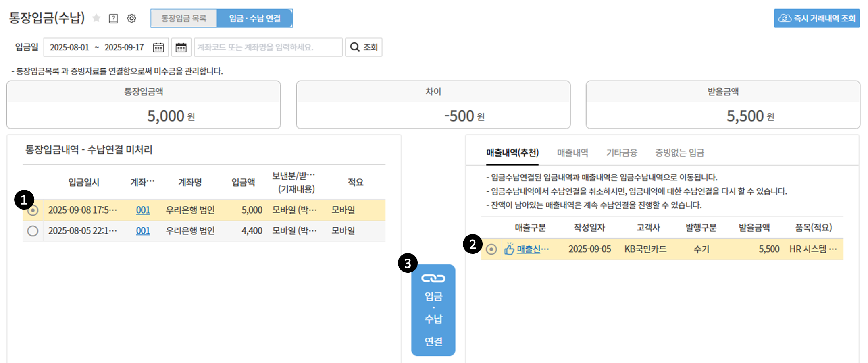This screenshot has width=868, height=363.
Task: Select the KB국민카드 sales row radio button
Action: click(493, 249)
